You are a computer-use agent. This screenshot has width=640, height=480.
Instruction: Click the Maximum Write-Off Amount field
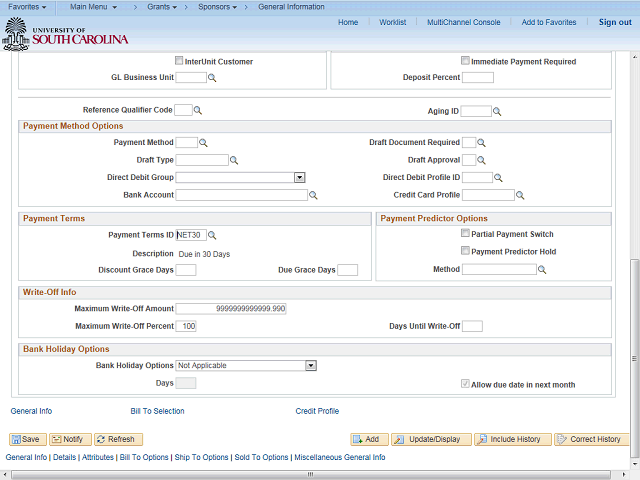point(231,309)
